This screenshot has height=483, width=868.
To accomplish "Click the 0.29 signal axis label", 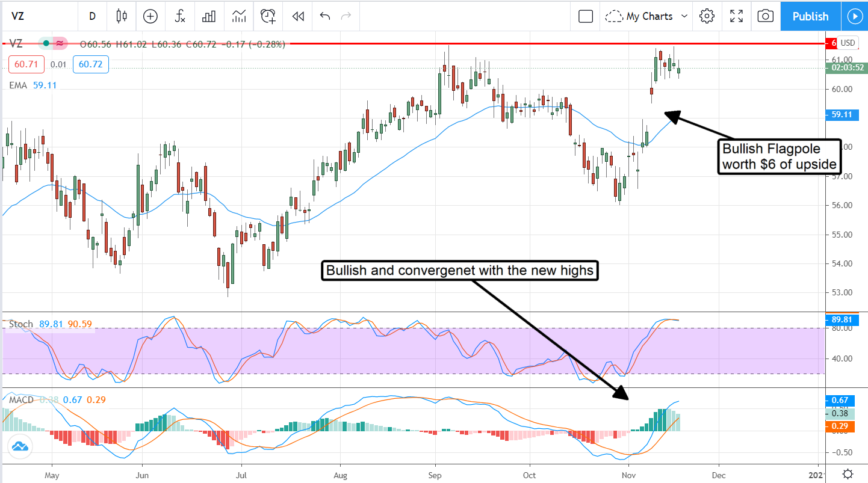I will click(840, 426).
